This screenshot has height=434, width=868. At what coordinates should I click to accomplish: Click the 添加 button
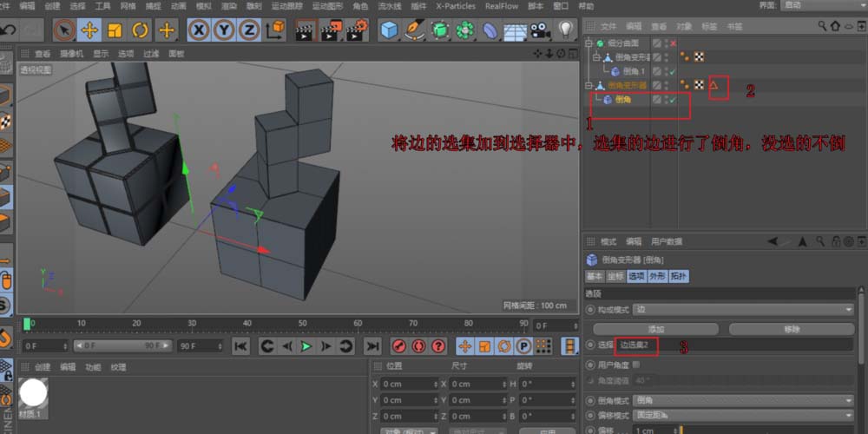pos(656,329)
